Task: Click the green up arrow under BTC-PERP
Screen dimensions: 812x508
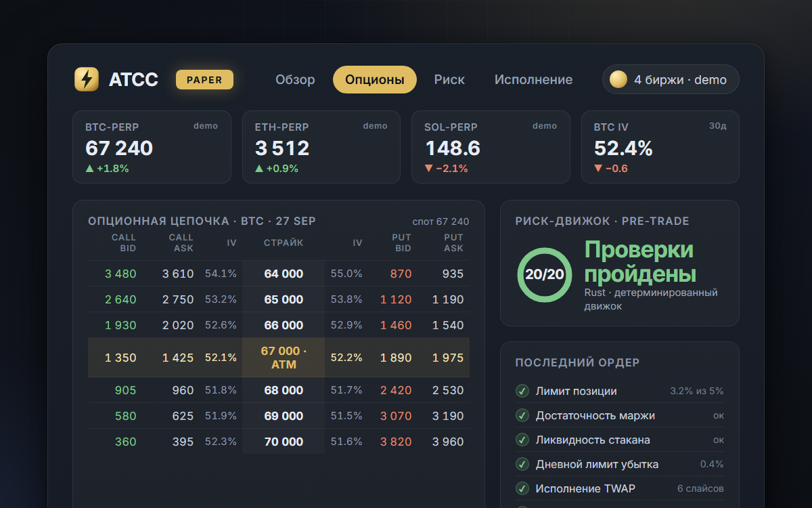Action: coord(89,169)
